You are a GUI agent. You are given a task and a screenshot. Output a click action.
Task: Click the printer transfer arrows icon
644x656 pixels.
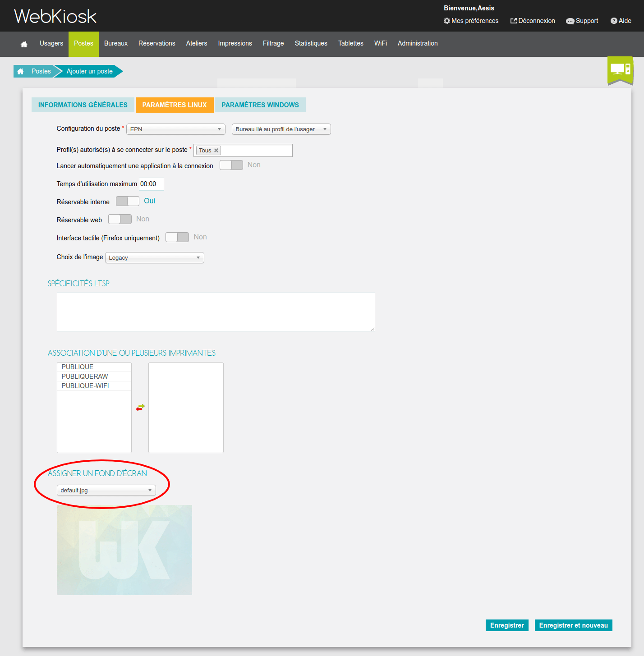coord(140,407)
